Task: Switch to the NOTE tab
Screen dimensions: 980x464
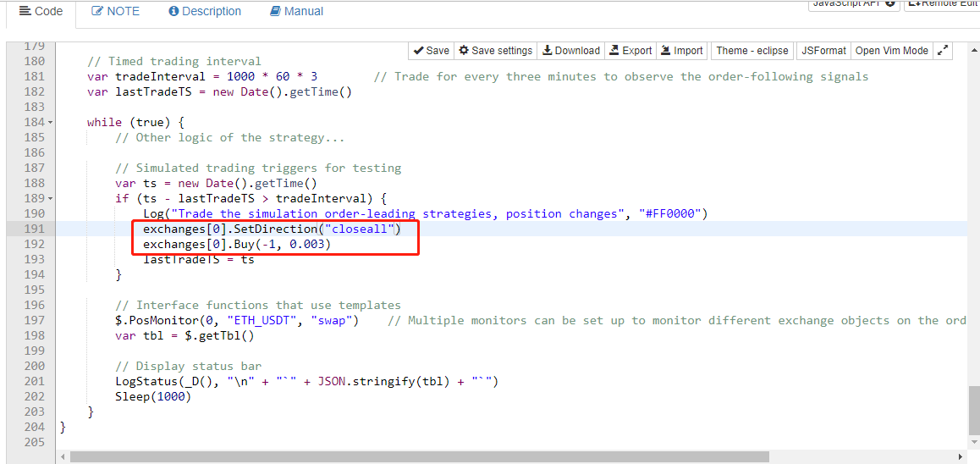Action: [x=115, y=11]
